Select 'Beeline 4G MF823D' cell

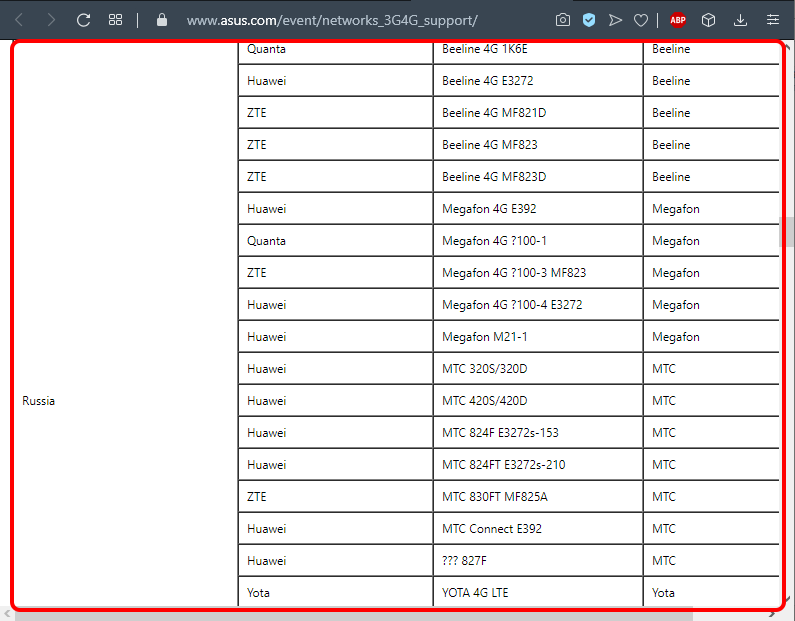538,176
